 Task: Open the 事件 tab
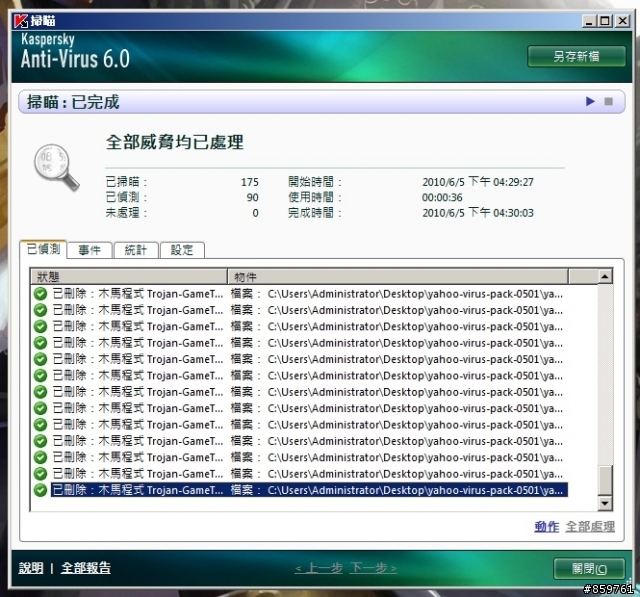(x=89, y=250)
